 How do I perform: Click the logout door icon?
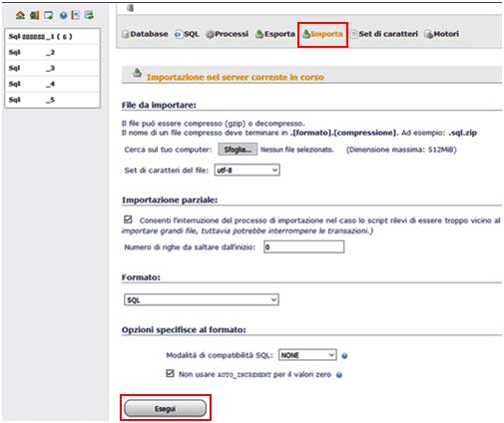(34, 15)
